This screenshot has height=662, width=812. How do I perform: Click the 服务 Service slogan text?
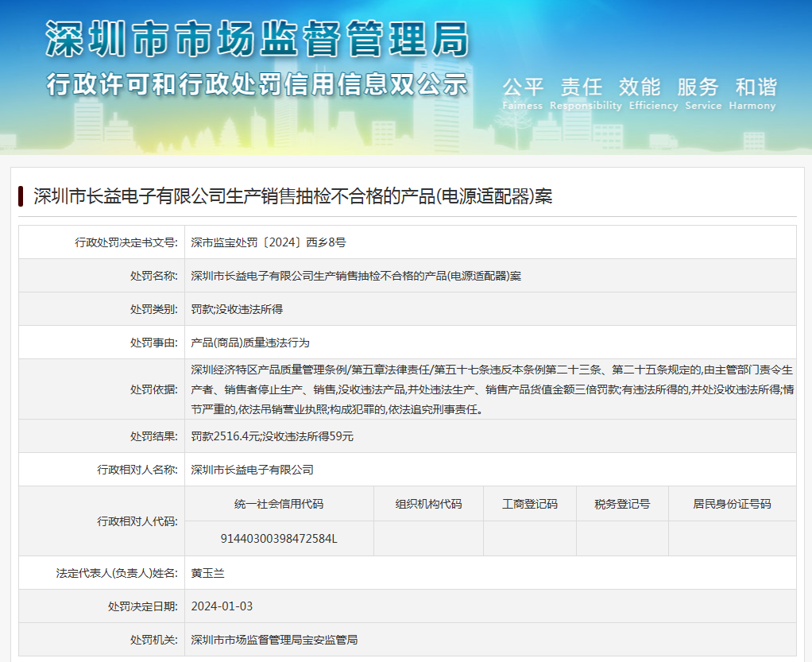click(x=702, y=94)
